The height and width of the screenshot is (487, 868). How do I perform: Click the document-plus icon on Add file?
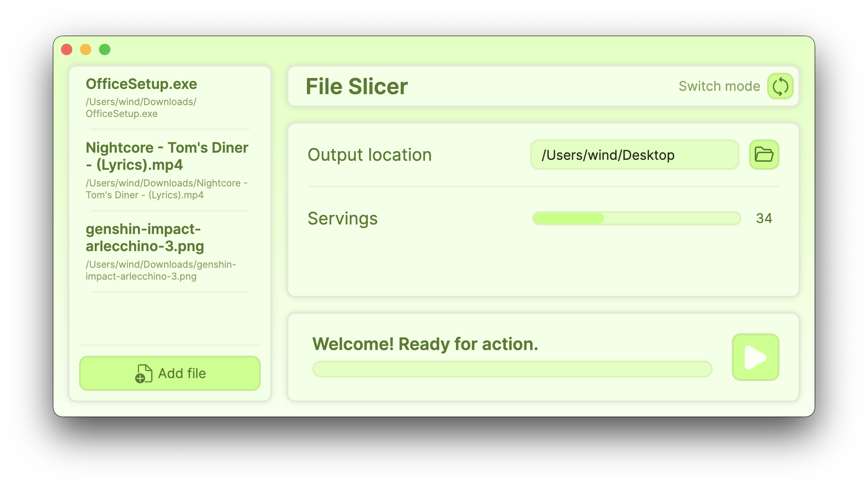[x=143, y=373]
